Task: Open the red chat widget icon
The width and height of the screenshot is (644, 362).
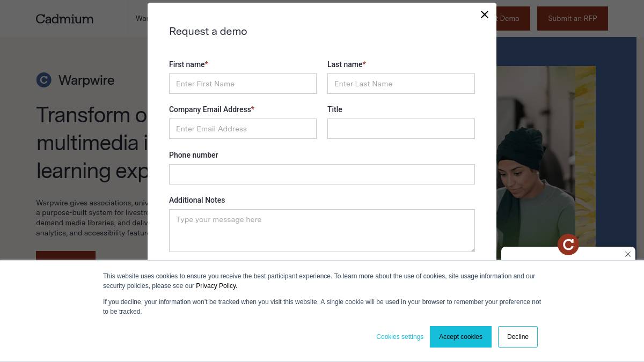Action: (568, 245)
